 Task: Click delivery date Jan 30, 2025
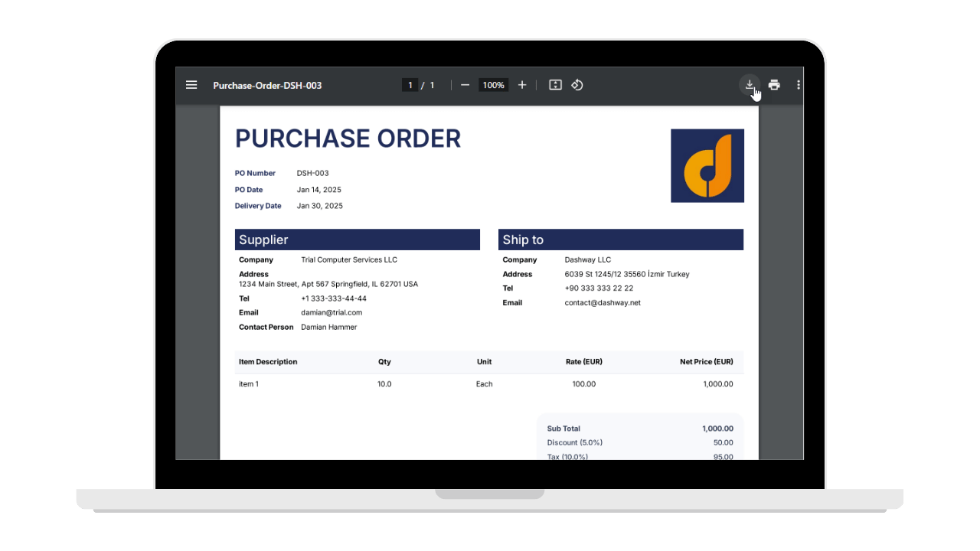(x=320, y=206)
